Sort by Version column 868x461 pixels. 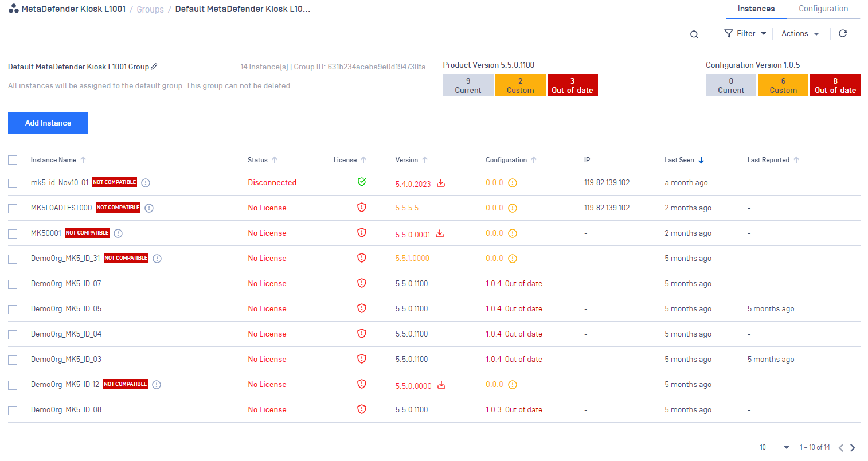(x=412, y=160)
